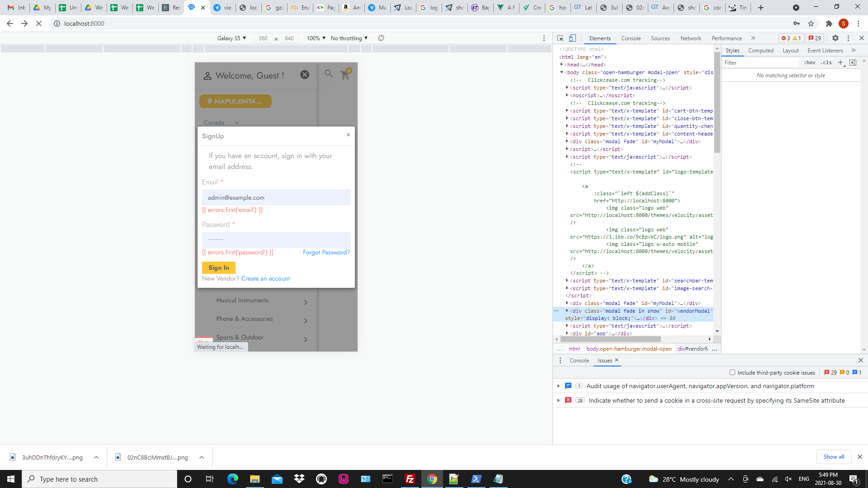Toggle the :hov element state panel
Image resolution: width=868 pixels, height=488 pixels.
(810, 63)
